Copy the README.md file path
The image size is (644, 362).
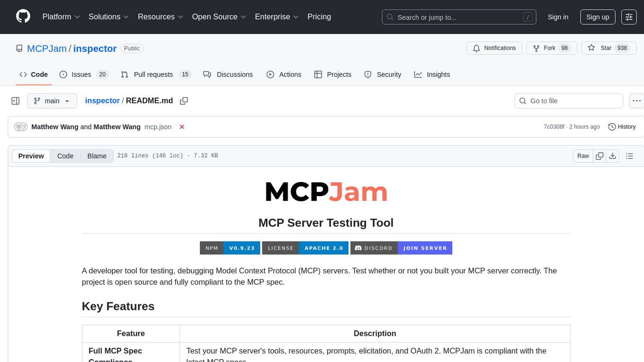(184, 101)
